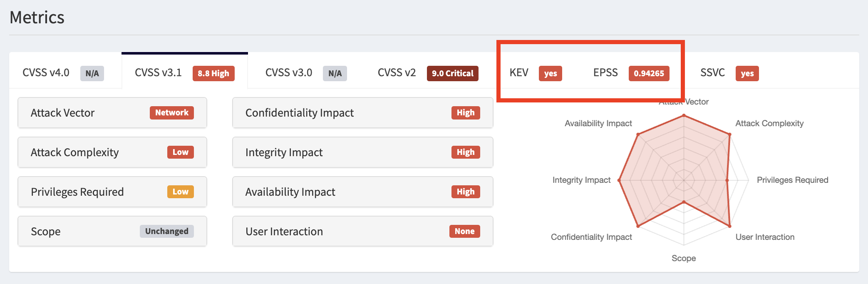
Task: Click the EPSS 0.94265 badge
Action: 649,74
